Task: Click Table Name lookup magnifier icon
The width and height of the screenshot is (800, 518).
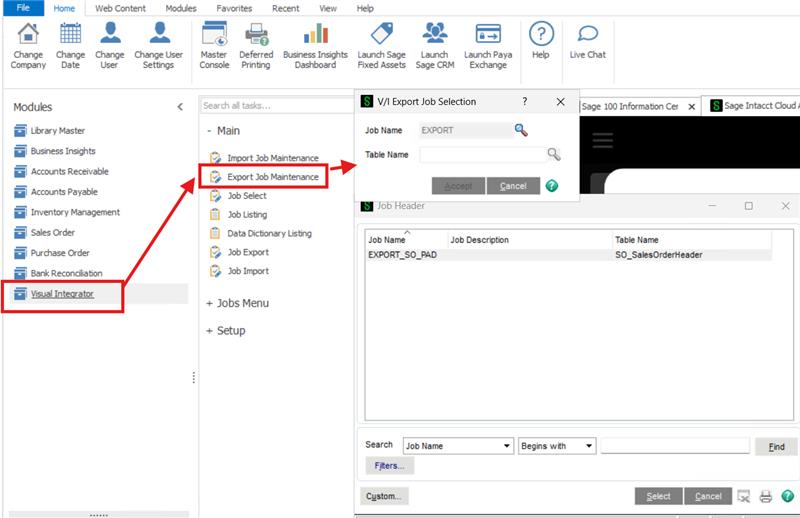Action: [x=554, y=154]
